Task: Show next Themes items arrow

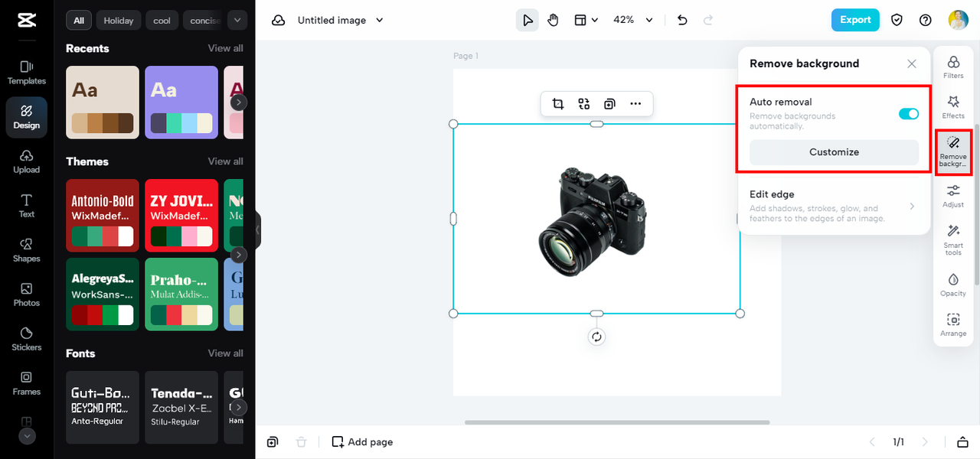Action: (x=239, y=255)
